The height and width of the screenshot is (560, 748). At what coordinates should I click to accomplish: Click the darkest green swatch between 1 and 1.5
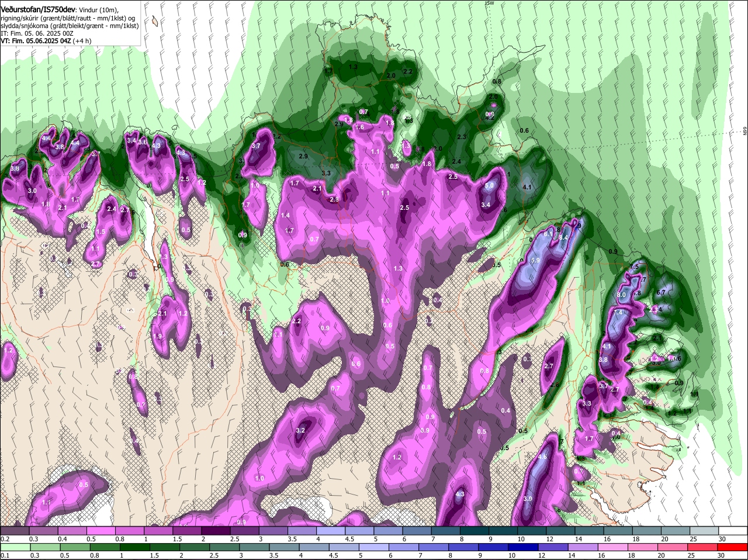click(136, 547)
